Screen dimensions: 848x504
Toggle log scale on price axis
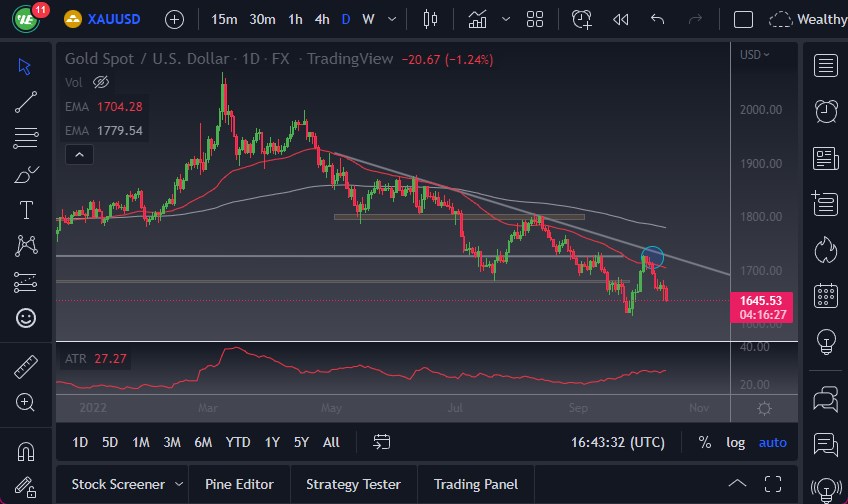(735, 442)
